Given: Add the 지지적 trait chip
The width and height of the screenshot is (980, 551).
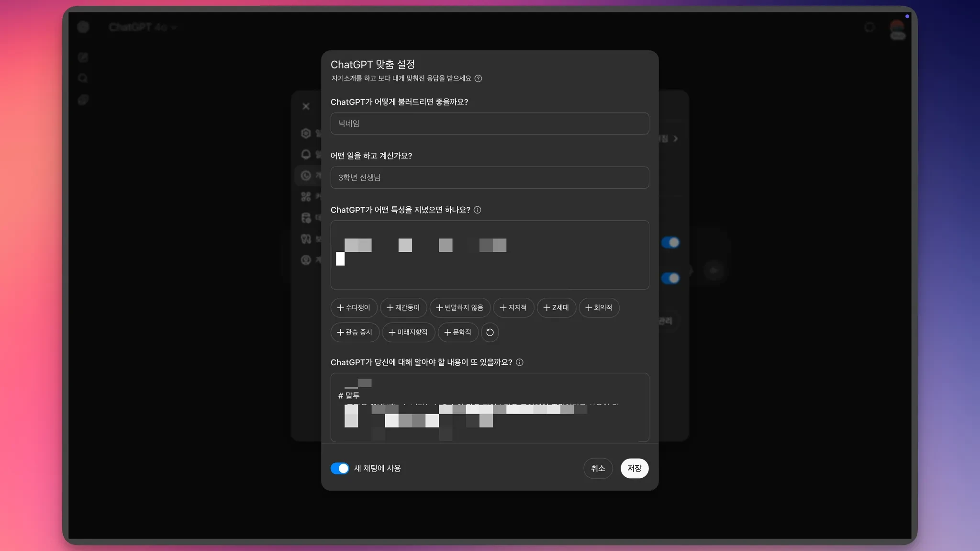Looking at the screenshot, I should pyautogui.click(x=513, y=308).
